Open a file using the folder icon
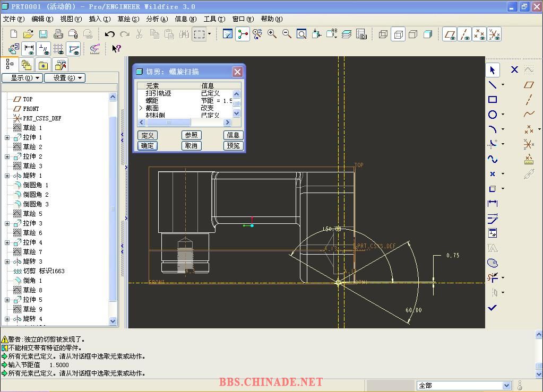The image size is (543, 392). (x=28, y=34)
